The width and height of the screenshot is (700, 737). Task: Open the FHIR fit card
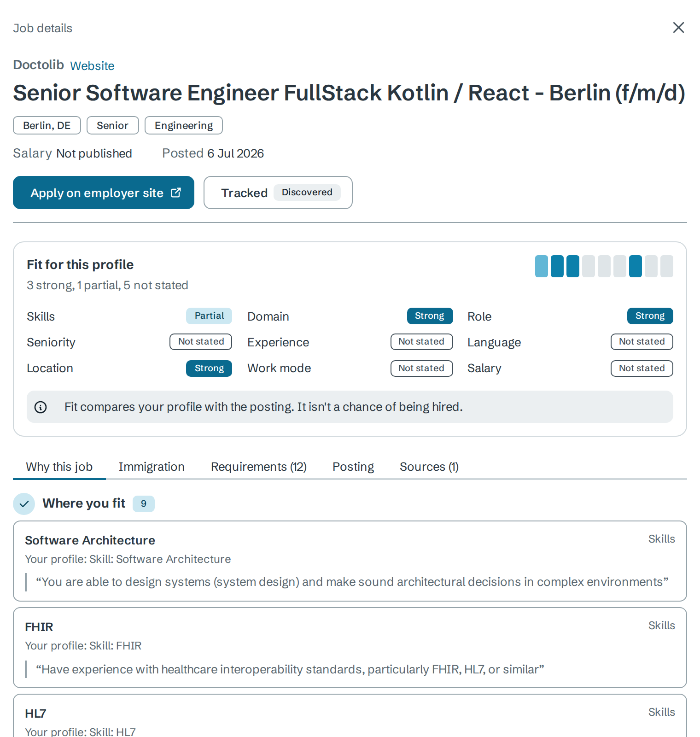tap(350, 648)
